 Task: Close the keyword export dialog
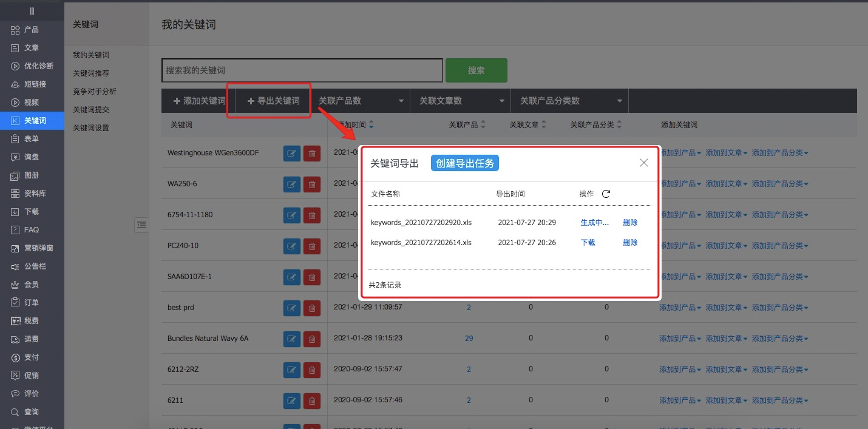(644, 163)
